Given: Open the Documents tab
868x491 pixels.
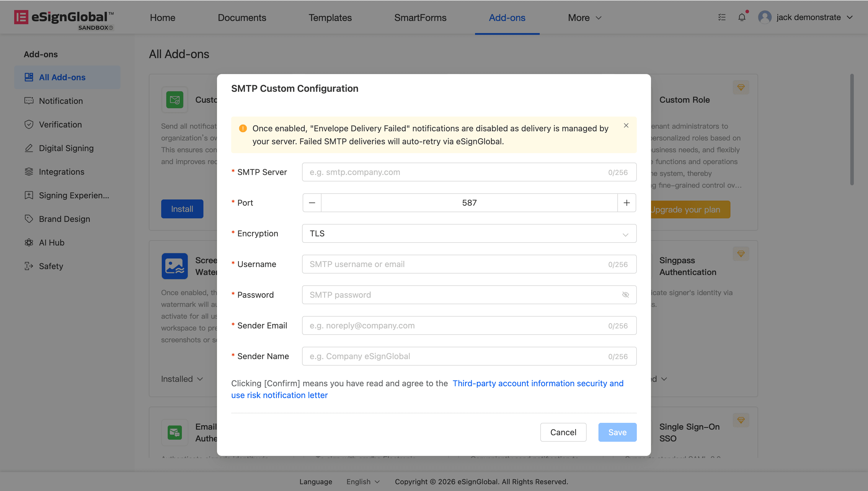Looking at the screenshot, I should (242, 17).
